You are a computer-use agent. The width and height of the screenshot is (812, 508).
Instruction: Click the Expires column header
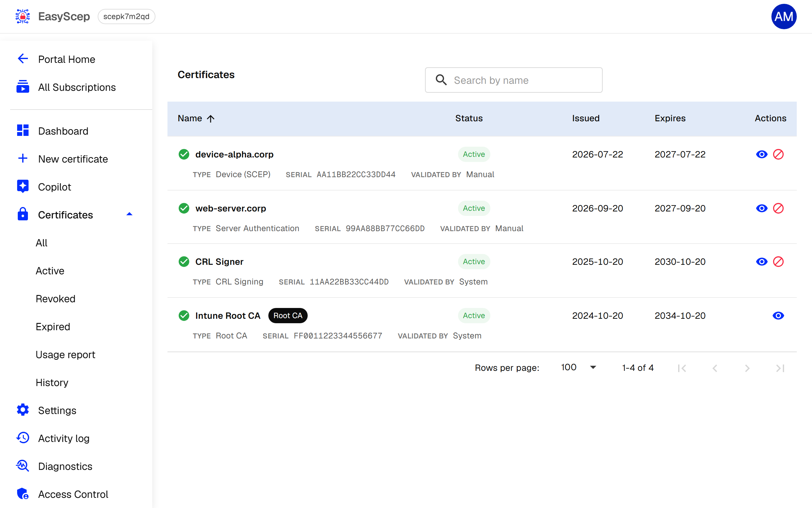tap(670, 118)
